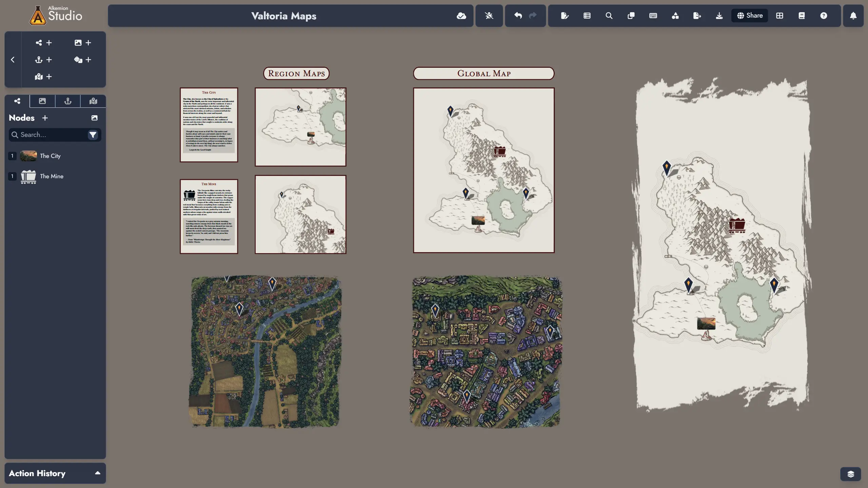
Task: Click the plus next to Nodes
Action: [x=45, y=118]
